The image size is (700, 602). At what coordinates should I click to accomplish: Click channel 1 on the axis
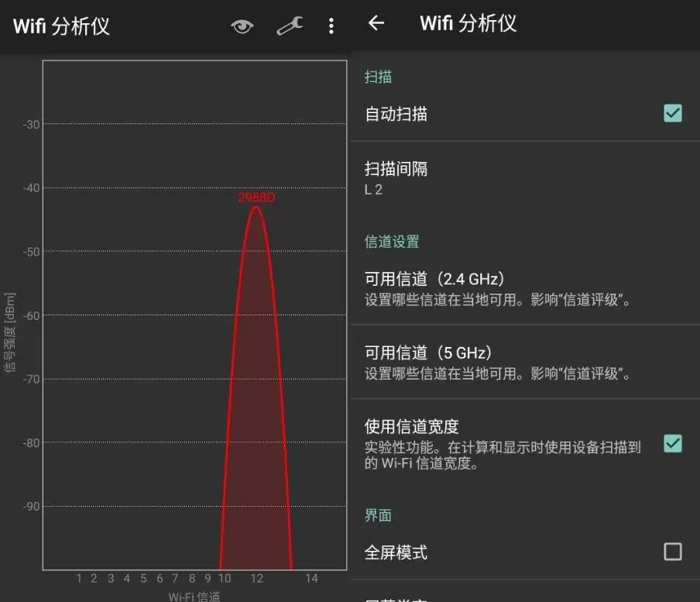click(79, 578)
